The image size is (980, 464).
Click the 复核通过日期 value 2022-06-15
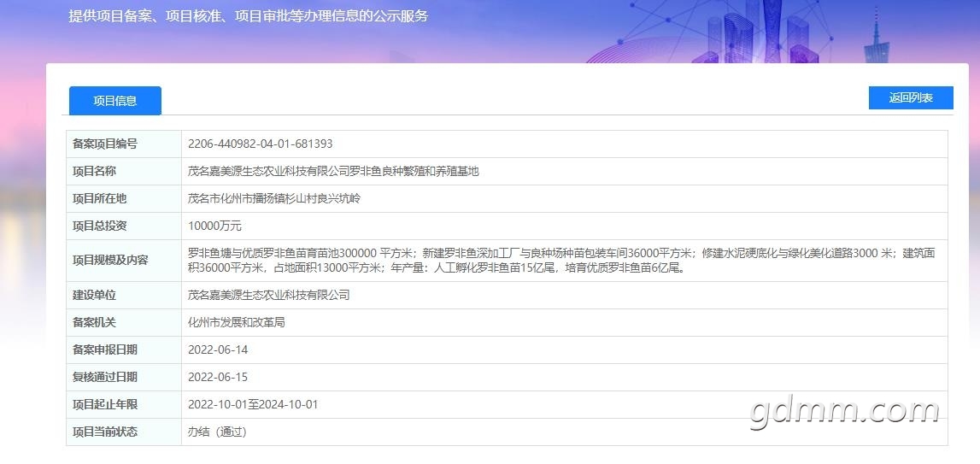218,377
